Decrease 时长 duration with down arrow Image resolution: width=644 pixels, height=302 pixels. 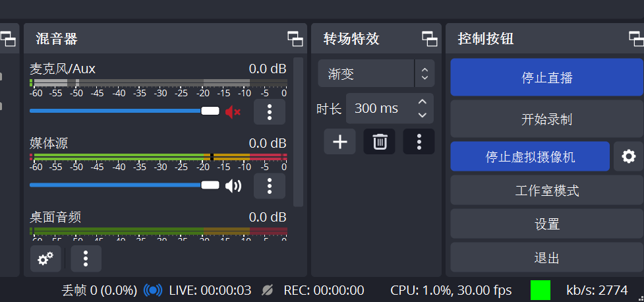coord(423,115)
